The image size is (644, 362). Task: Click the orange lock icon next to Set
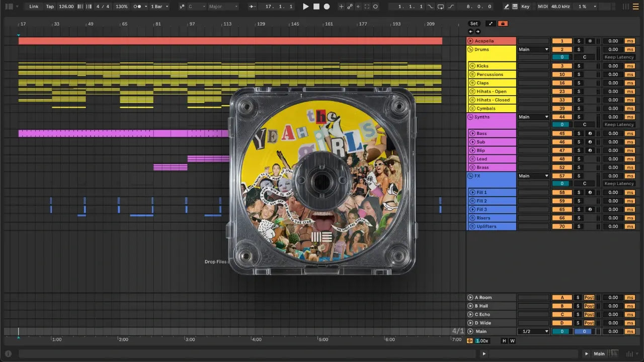click(x=502, y=24)
